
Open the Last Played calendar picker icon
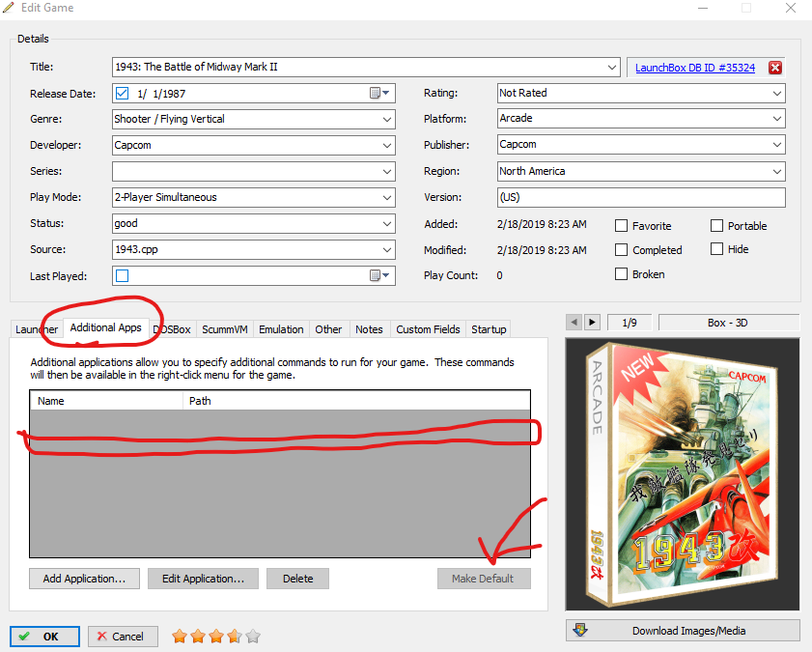[x=379, y=275]
